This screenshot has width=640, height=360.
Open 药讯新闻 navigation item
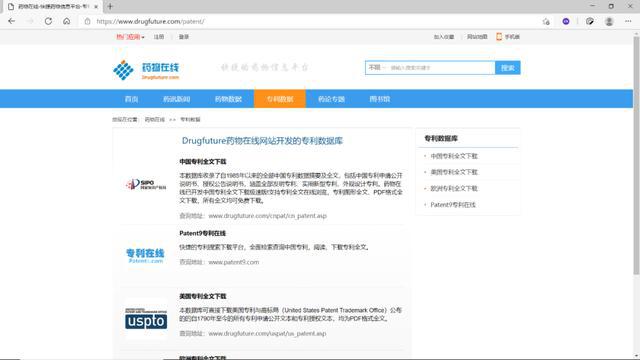coord(176,99)
